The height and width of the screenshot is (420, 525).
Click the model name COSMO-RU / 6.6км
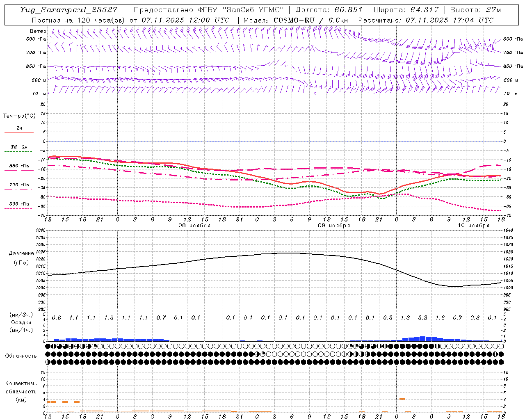(310, 20)
